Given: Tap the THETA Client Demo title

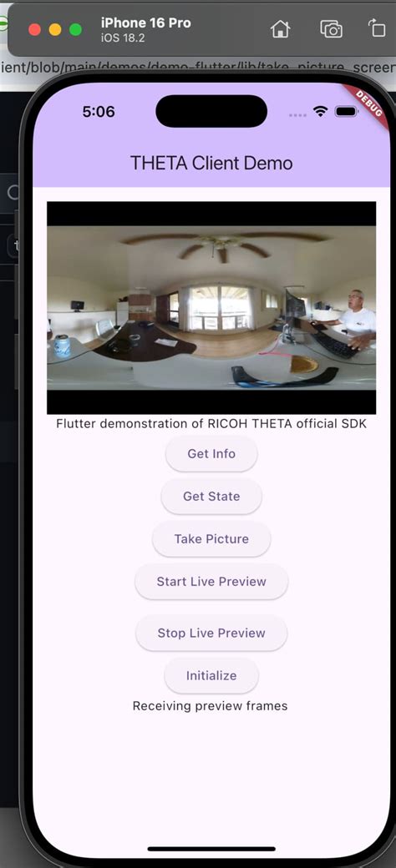Looking at the screenshot, I should pyautogui.click(x=211, y=163).
